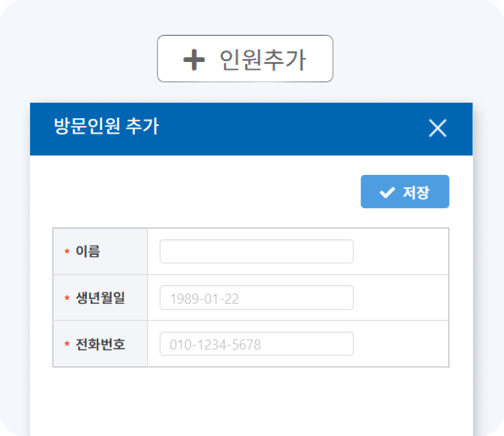Click empty cell area right of 생년월일 input
The width and height of the screenshot is (504, 436).
(x=400, y=298)
